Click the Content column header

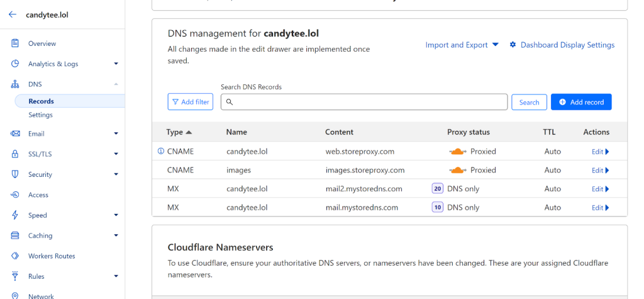coord(339,132)
